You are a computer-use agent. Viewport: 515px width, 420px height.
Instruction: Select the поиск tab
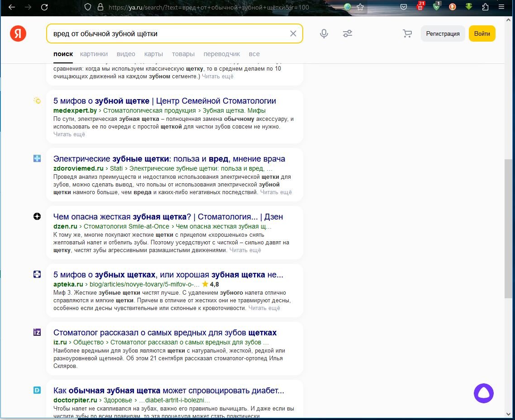(63, 54)
